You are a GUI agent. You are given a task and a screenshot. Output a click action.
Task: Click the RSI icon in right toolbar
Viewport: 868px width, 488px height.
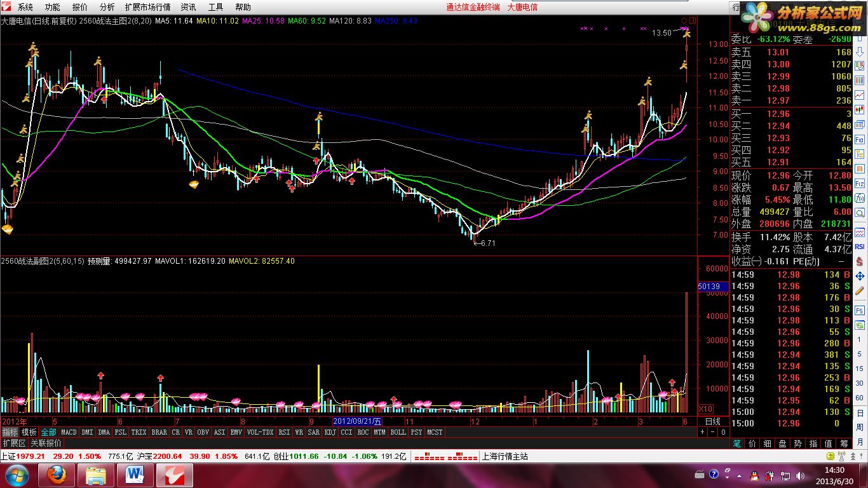(860, 247)
